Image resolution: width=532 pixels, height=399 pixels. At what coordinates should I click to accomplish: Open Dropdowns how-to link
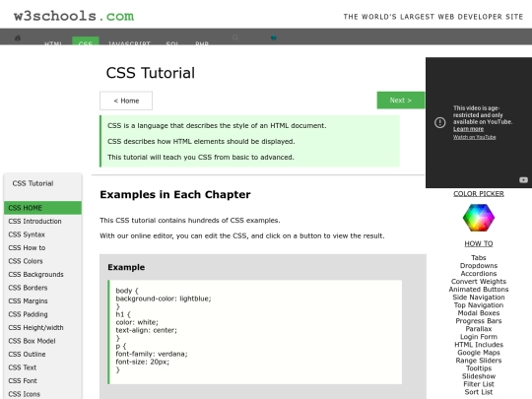click(479, 266)
